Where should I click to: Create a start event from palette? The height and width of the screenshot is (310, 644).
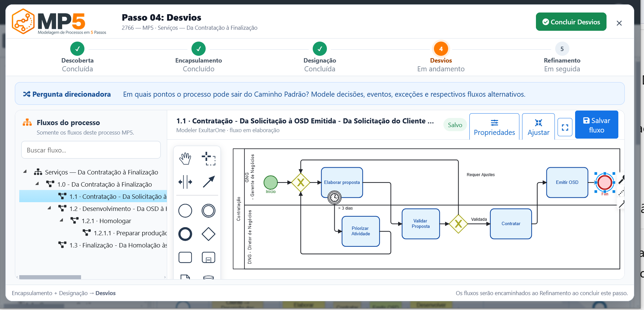[x=185, y=211]
